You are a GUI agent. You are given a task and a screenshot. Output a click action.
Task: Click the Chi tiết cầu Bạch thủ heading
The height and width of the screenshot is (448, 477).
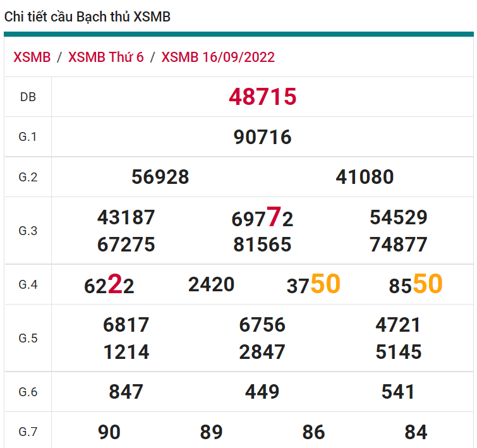87,17
